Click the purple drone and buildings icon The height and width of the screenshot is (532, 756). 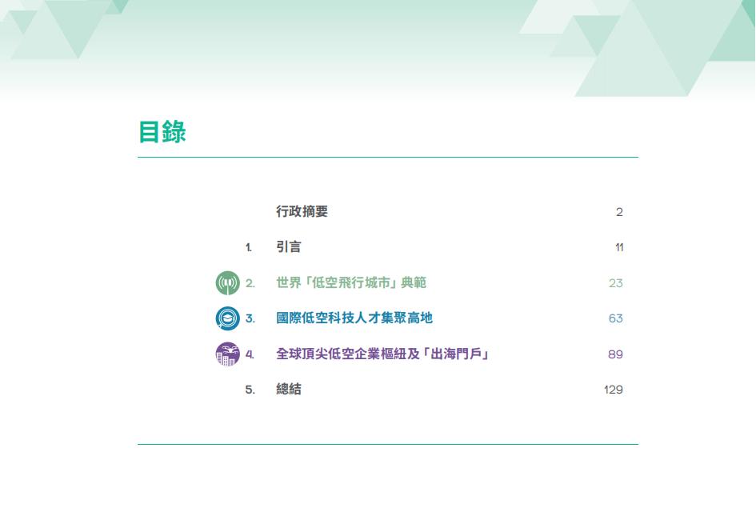[x=228, y=354]
